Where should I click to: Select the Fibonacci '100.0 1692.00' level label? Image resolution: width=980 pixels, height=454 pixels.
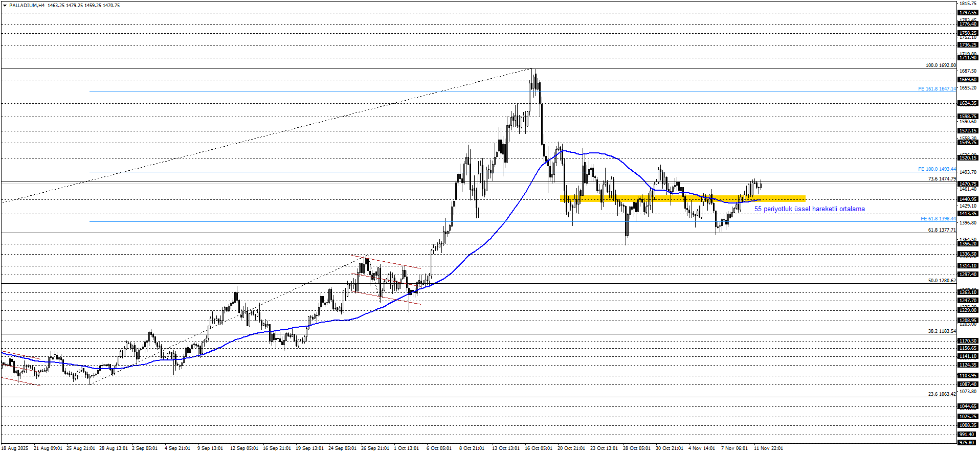point(940,65)
